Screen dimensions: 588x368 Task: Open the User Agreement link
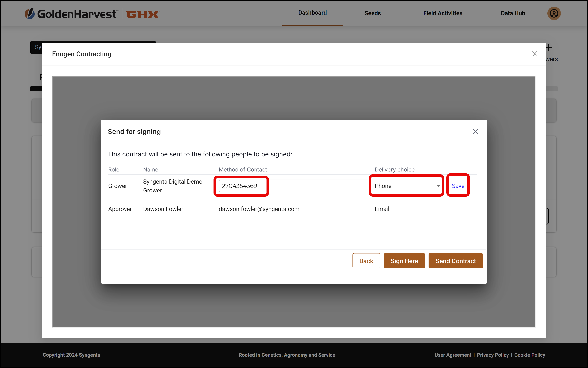[453, 355]
